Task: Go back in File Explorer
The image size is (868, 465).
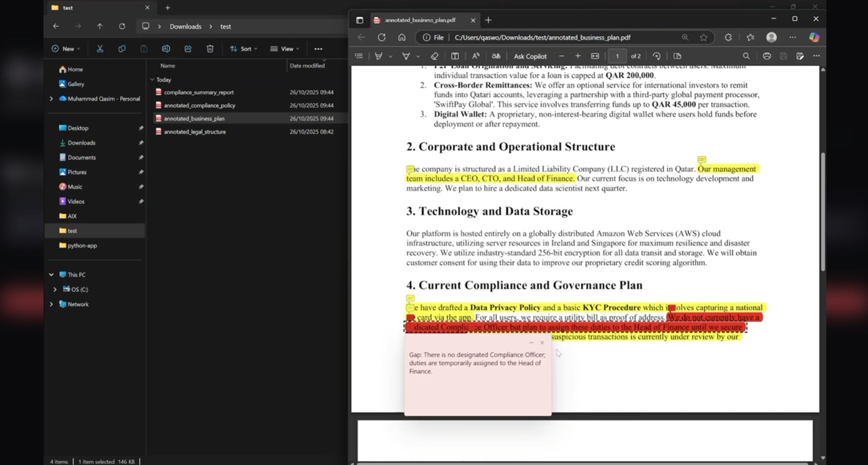Action: (56, 26)
